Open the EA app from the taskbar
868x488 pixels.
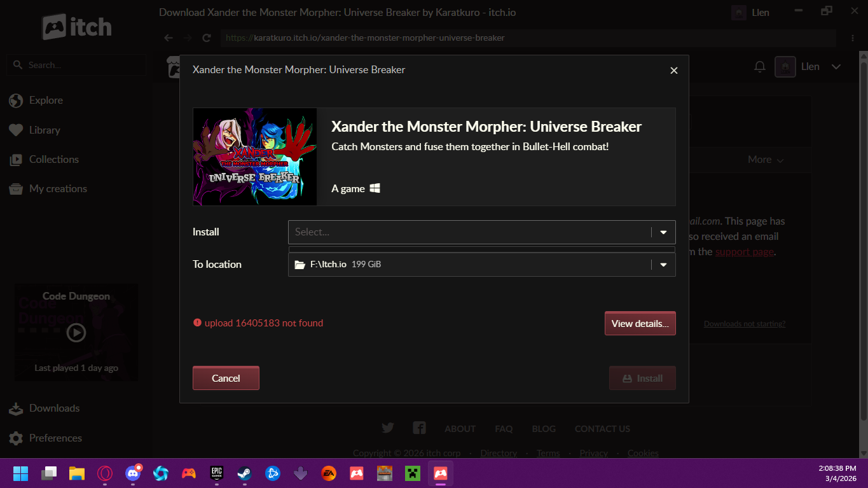coord(329,473)
